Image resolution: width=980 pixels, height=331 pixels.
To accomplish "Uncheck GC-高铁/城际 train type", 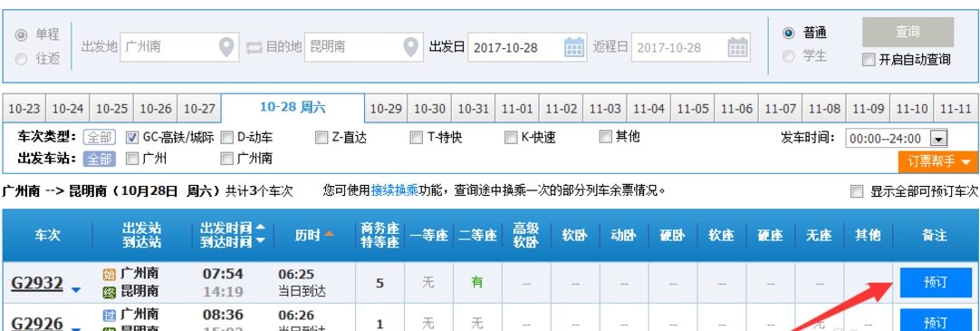I will click(x=132, y=137).
